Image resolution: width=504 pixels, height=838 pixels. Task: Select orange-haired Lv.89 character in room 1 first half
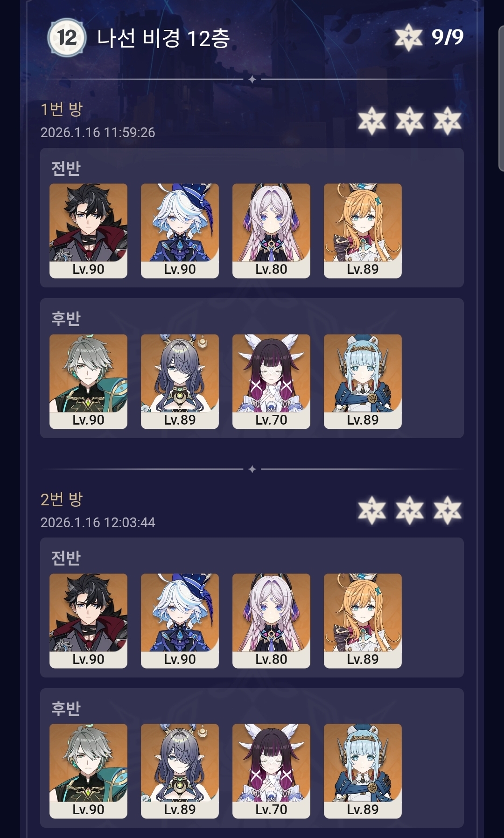coord(363,231)
